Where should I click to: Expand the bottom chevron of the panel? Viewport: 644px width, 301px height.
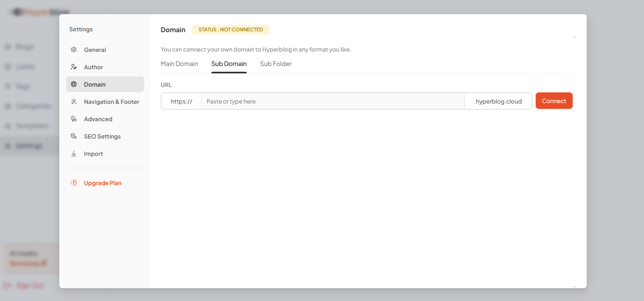pos(574,286)
